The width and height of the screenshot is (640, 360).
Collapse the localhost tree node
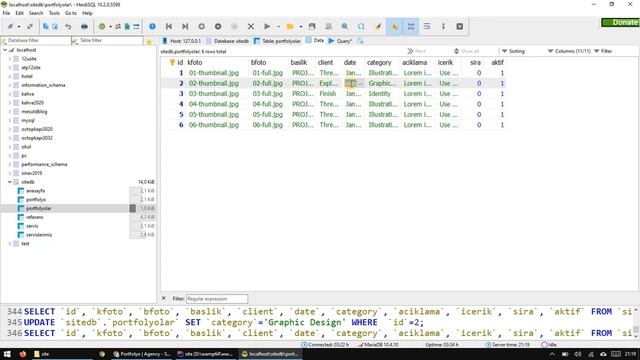5,50
